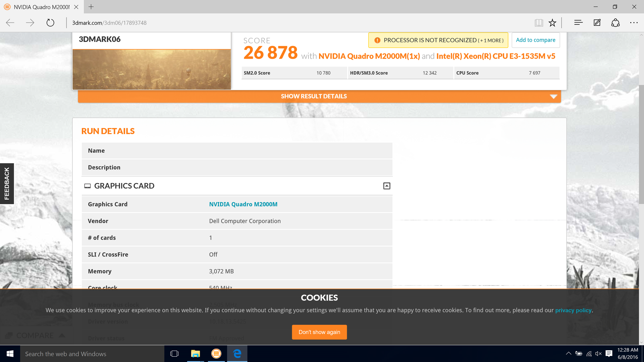
Task: Open a new browser tab
Action: tap(91, 7)
